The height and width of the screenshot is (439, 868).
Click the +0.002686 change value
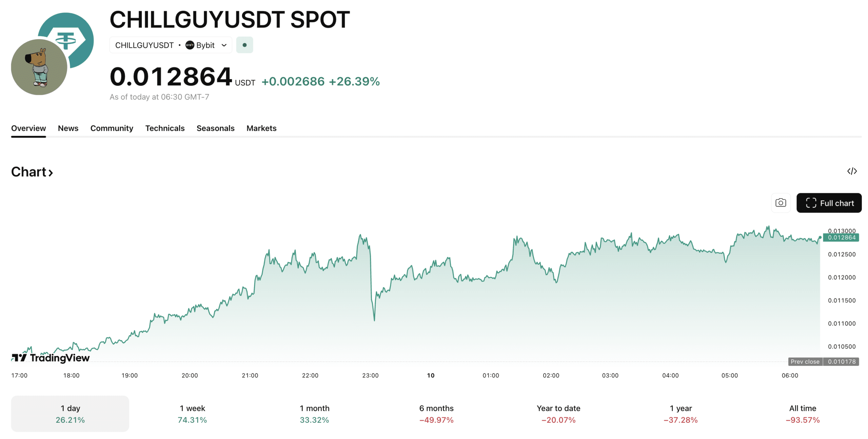[293, 81]
